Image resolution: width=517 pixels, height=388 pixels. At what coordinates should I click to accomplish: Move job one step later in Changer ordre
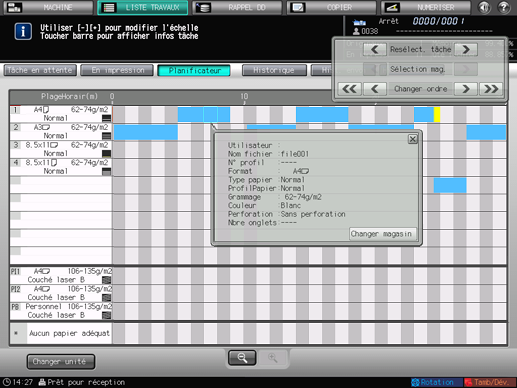click(466, 89)
